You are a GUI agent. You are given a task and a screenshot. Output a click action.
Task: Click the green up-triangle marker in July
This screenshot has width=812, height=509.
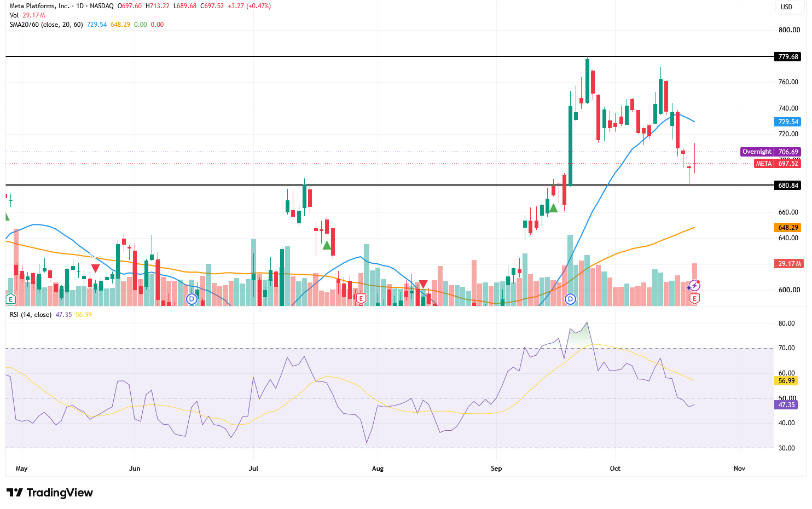pyautogui.click(x=327, y=245)
